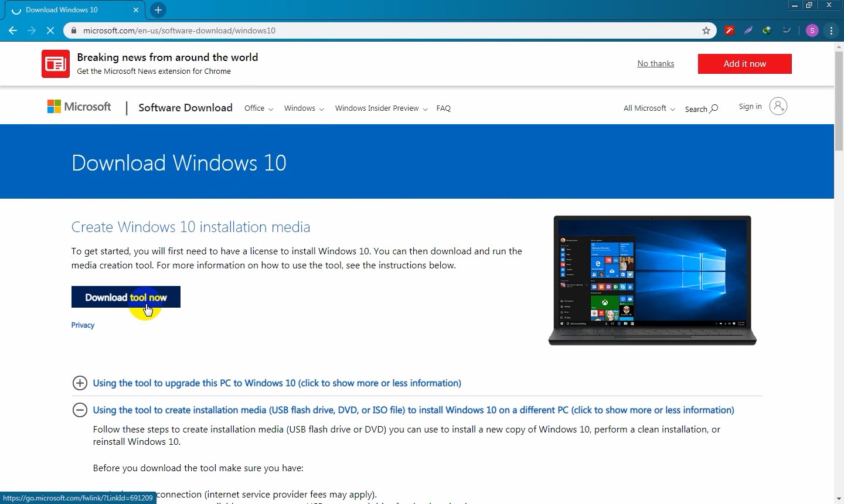Click the Sign in text link
Screen dimensions: 844x504
(750, 106)
